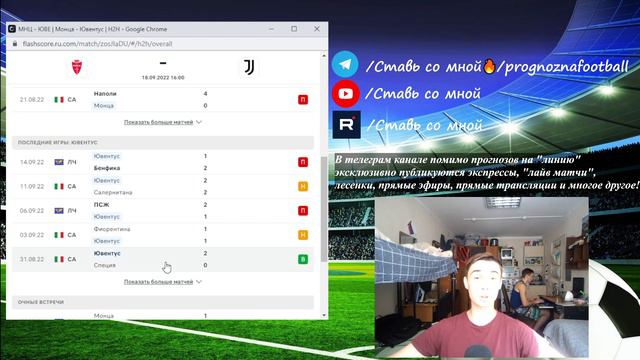
Task: Open the ПСЖ team name link
Action: 101,204
